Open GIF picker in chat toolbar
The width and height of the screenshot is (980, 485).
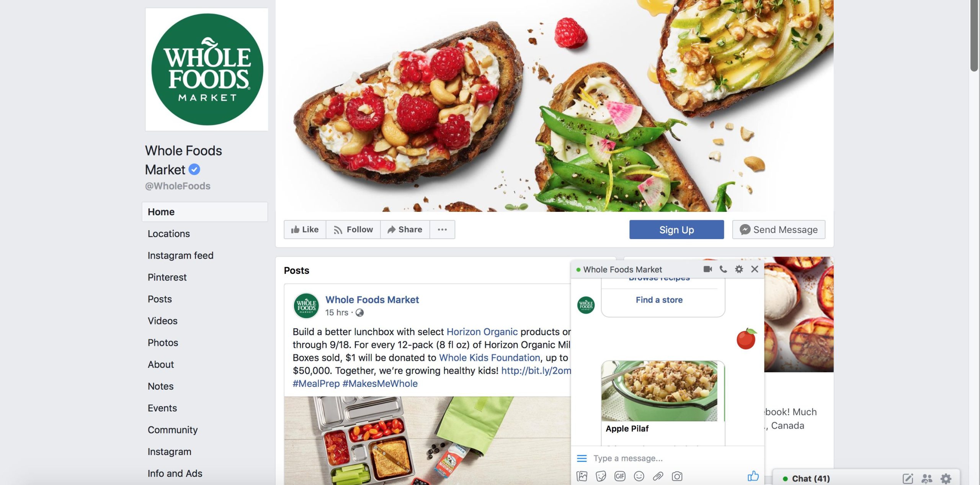coord(620,476)
